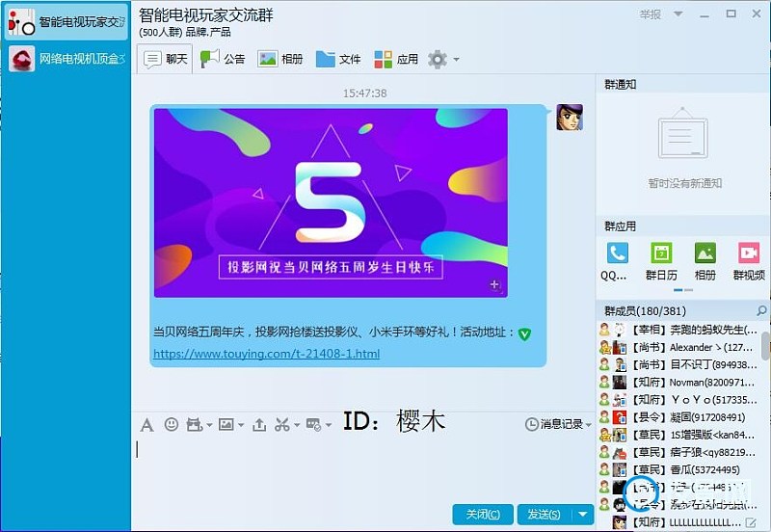Click in the message input area
The height and width of the screenshot is (532, 771).
[x=364, y=467]
